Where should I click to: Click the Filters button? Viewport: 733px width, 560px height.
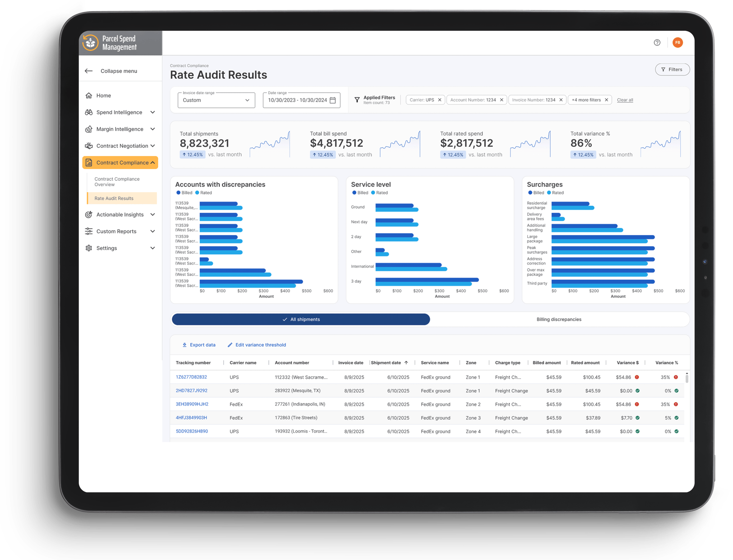pos(672,70)
